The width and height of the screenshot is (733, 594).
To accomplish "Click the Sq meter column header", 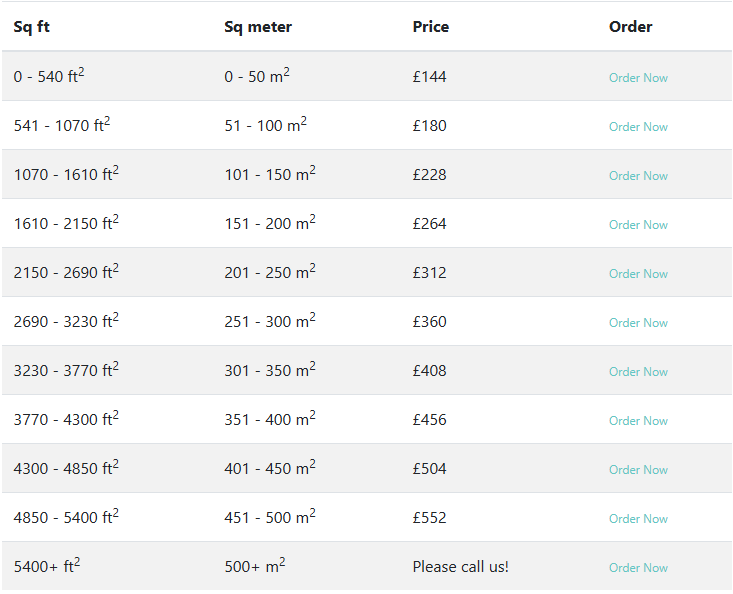I will coord(258,27).
